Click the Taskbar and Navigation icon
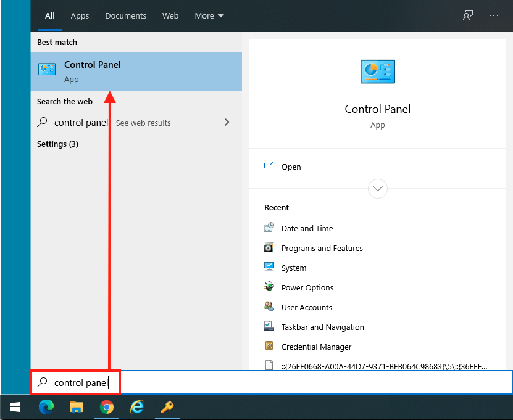The height and width of the screenshot is (420, 513). click(x=269, y=326)
